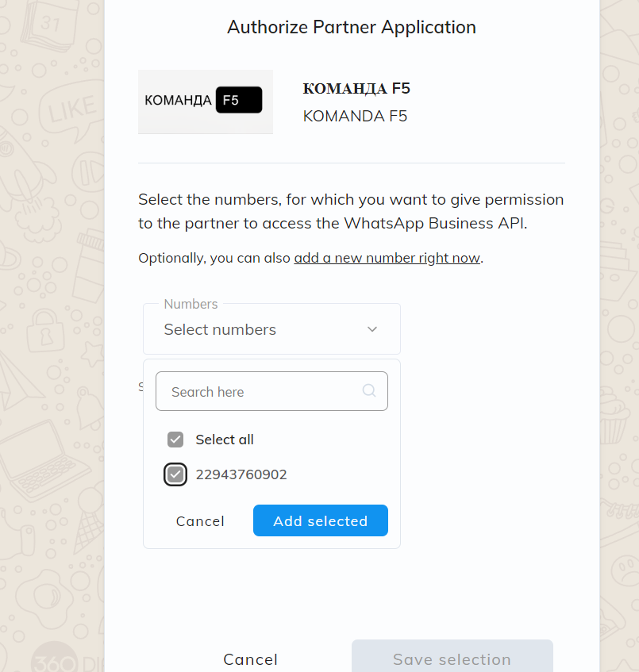
Task: Click the 'Authorize Partner Application' title
Action: (351, 27)
